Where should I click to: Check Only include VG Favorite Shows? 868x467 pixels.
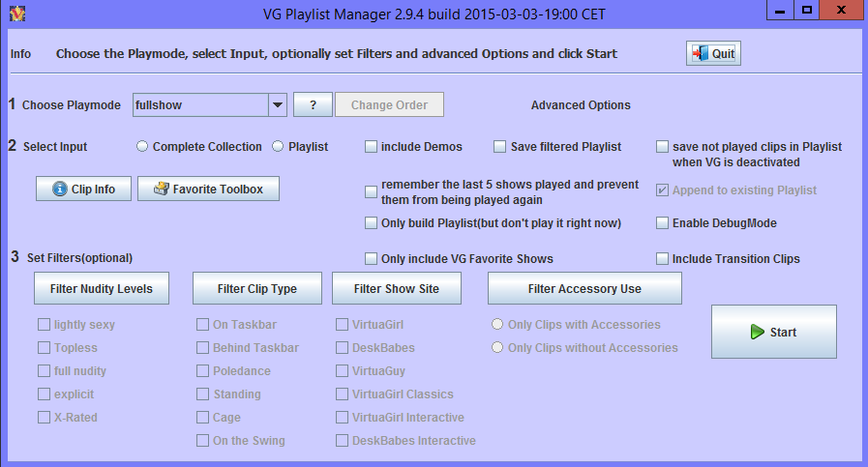[x=371, y=258]
